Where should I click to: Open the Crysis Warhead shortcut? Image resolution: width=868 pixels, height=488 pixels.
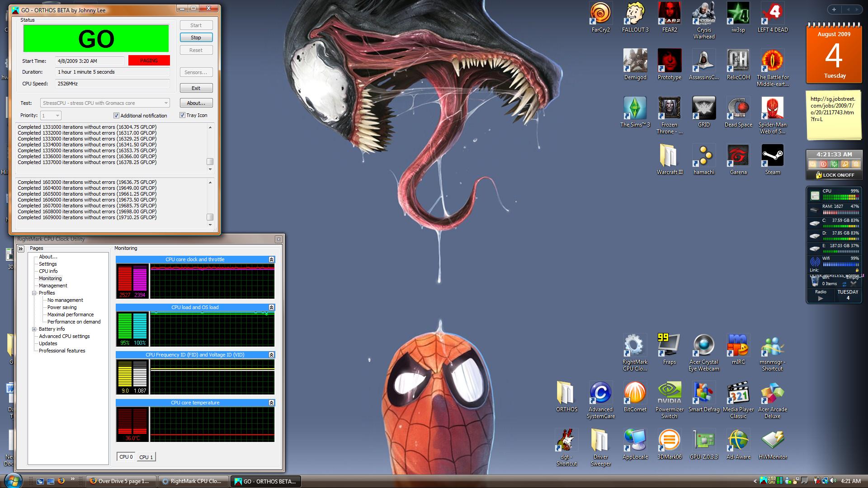(704, 21)
